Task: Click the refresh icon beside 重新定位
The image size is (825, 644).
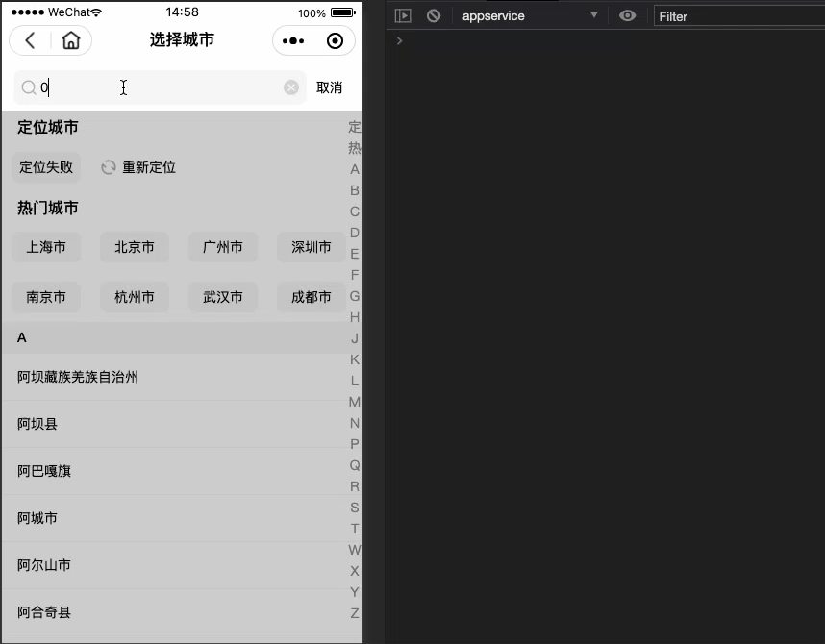Action: click(x=108, y=166)
